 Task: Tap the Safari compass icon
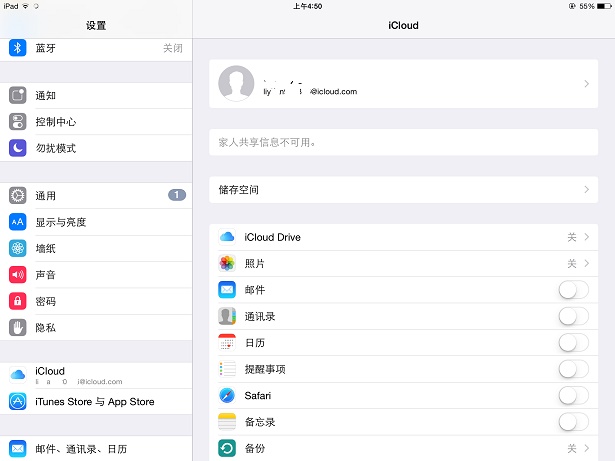point(227,395)
